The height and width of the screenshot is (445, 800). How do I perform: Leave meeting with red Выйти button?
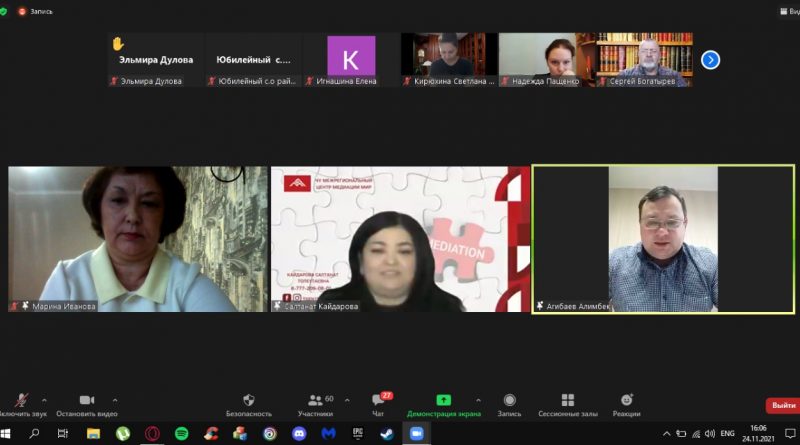(783, 405)
